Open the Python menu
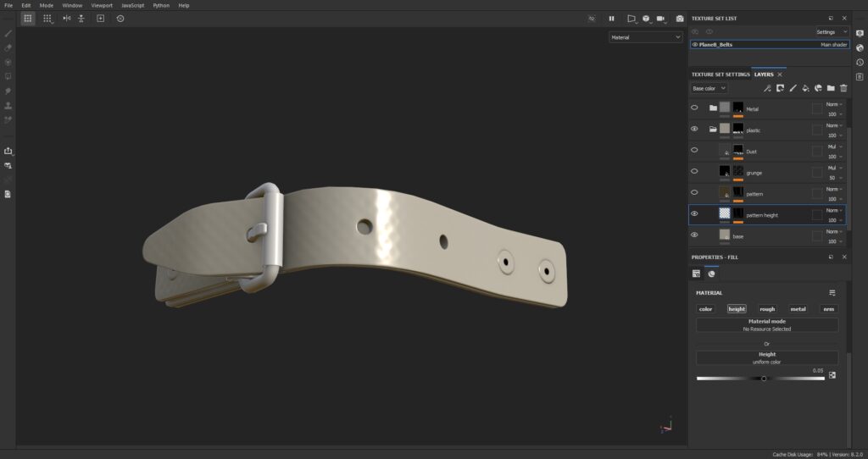Viewport: 868px width, 459px height. tap(161, 6)
